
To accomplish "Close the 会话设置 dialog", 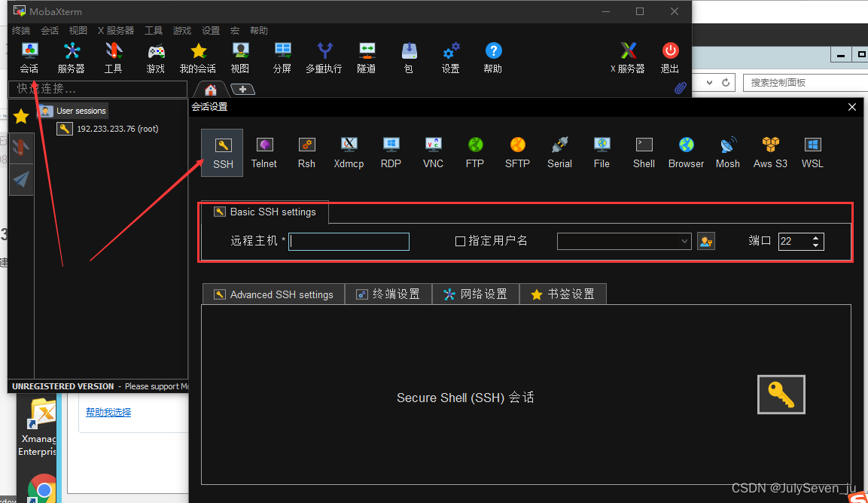I will click(x=852, y=107).
